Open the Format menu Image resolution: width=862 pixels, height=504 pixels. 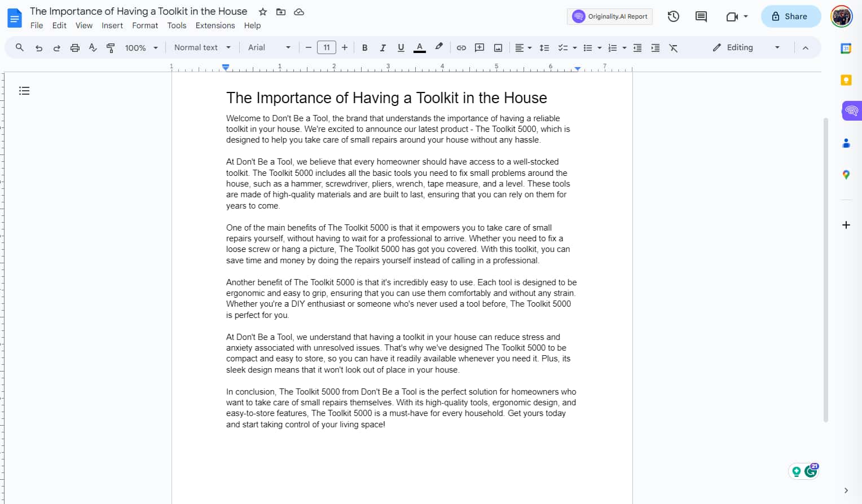145,25
